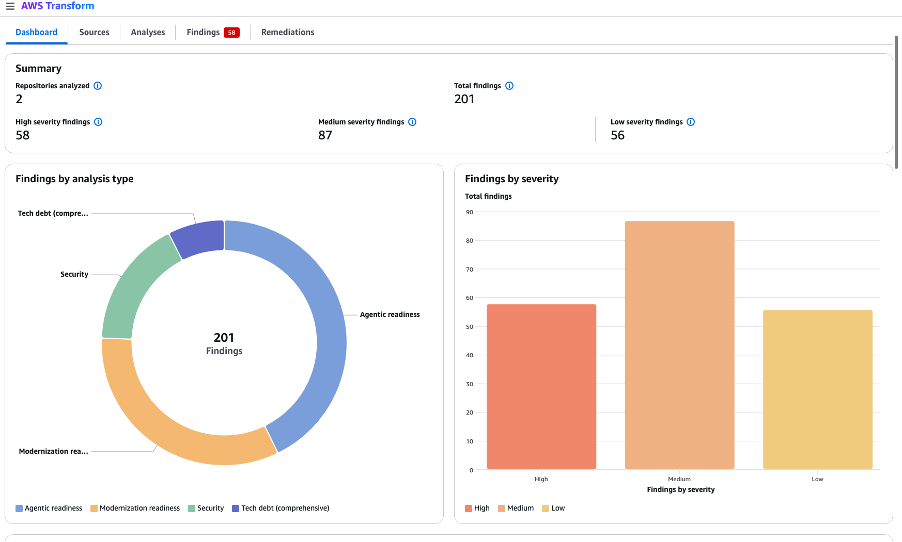Toggle Agentic readiness legend swatch
This screenshot has width=902, height=542.
coord(19,509)
